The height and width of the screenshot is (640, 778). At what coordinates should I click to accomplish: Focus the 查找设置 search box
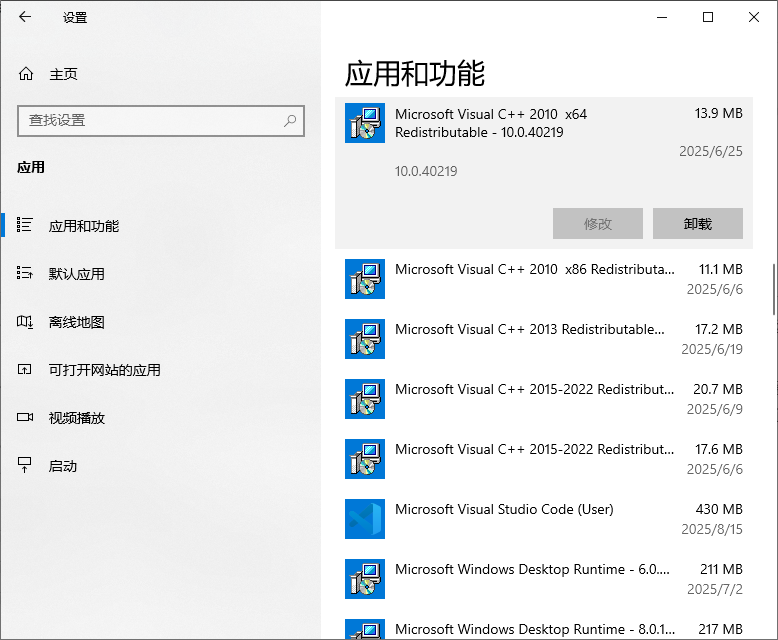click(161, 121)
